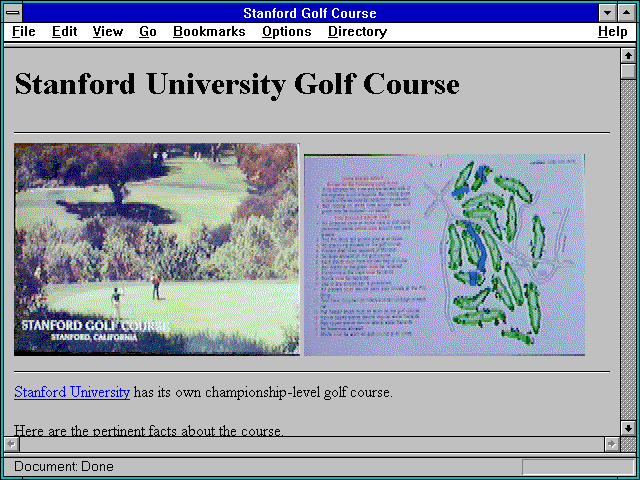Viewport: 640px width, 480px height.
Task: Click the horizontal scrollbar track
Action: tap(311, 444)
